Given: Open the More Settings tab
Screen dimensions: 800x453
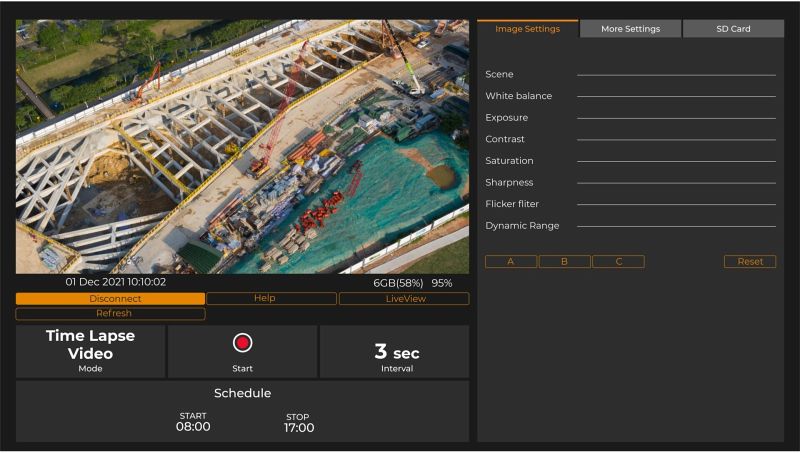Looking at the screenshot, I should click(x=631, y=29).
